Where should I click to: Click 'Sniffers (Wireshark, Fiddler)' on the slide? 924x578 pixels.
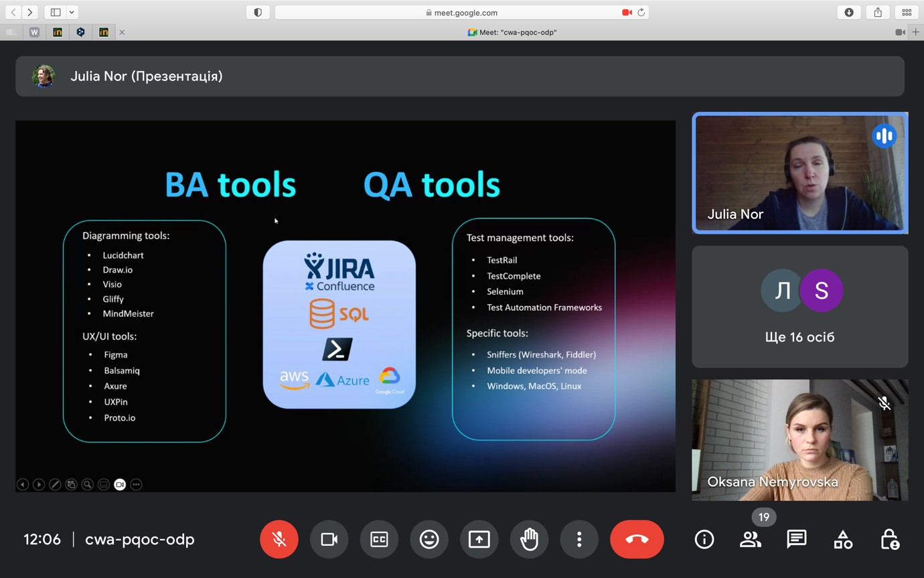pyautogui.click(x=541, y=355)
